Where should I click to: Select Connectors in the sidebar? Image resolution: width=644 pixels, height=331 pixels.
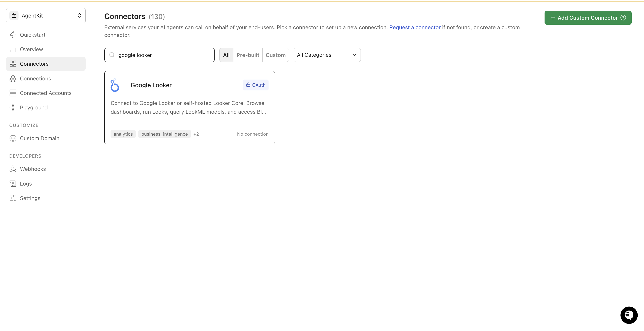tap(46, 64)
